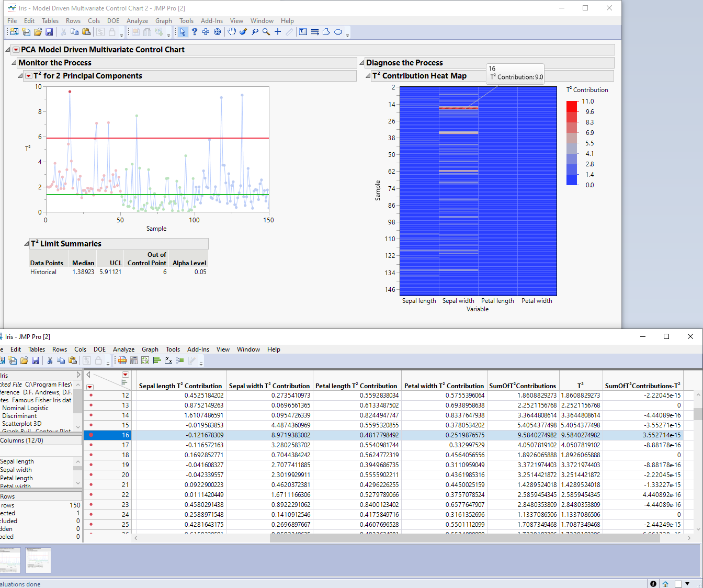This screenshot has height=588, width=703.
Task: Click the second report thumbnail at the bottom
Action: point(38,560)
